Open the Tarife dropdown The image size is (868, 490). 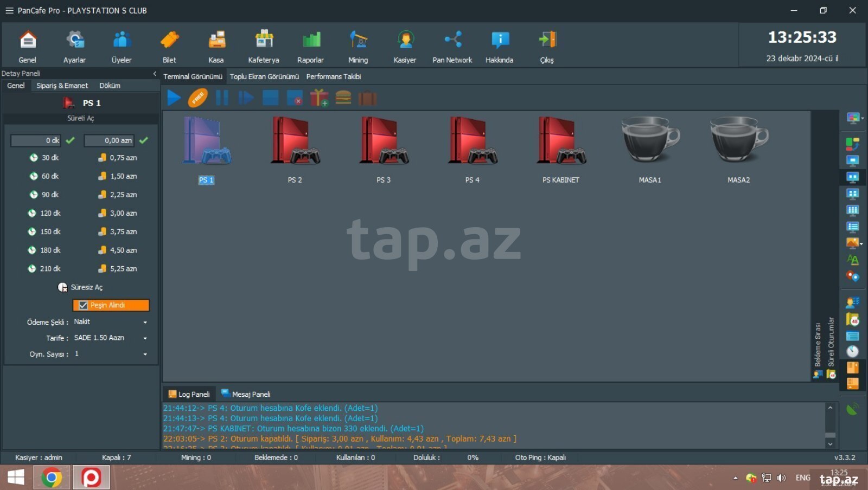point(111,338)
